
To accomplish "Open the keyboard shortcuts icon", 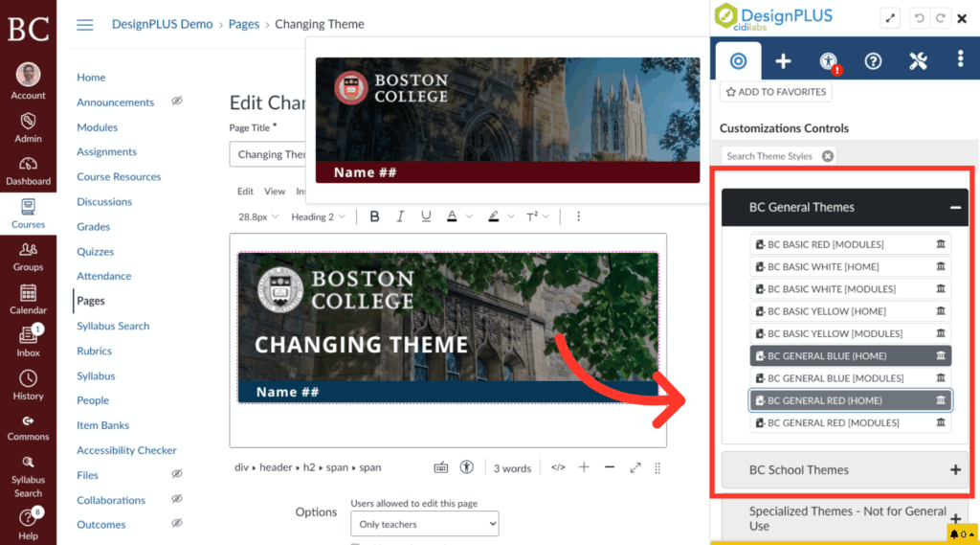I will point(440,467).
